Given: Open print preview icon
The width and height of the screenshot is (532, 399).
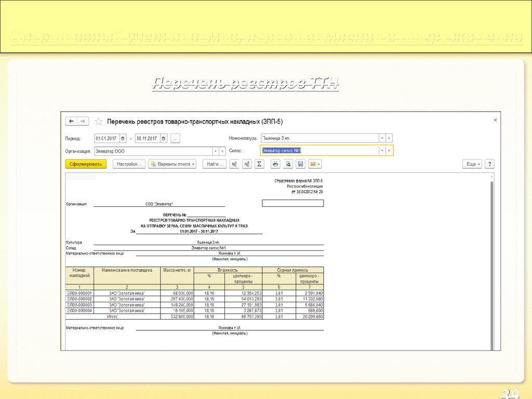Looking at the screenshot, I should click(288, 164).
